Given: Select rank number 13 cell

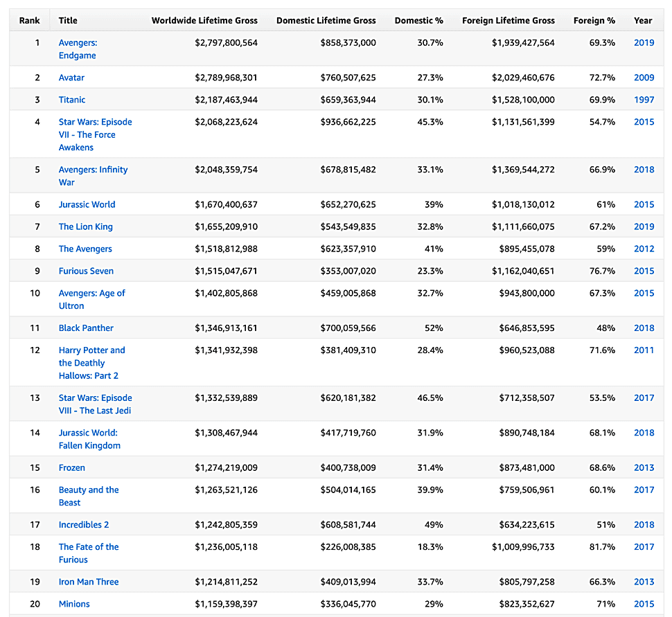Looking at the screenshot, I should (35, 398).
